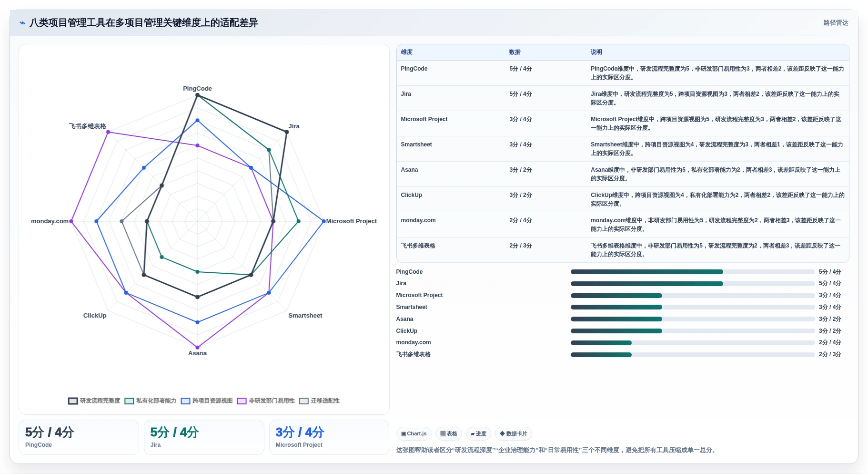Open the PingCode 5分 / 4分 summary card

(x=79, y=437)
